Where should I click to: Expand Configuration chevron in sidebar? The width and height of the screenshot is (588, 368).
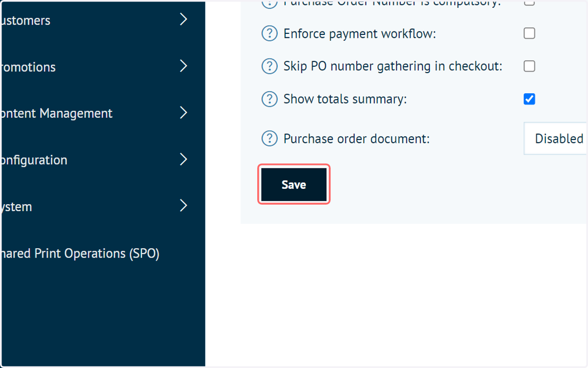coord(184,159)
